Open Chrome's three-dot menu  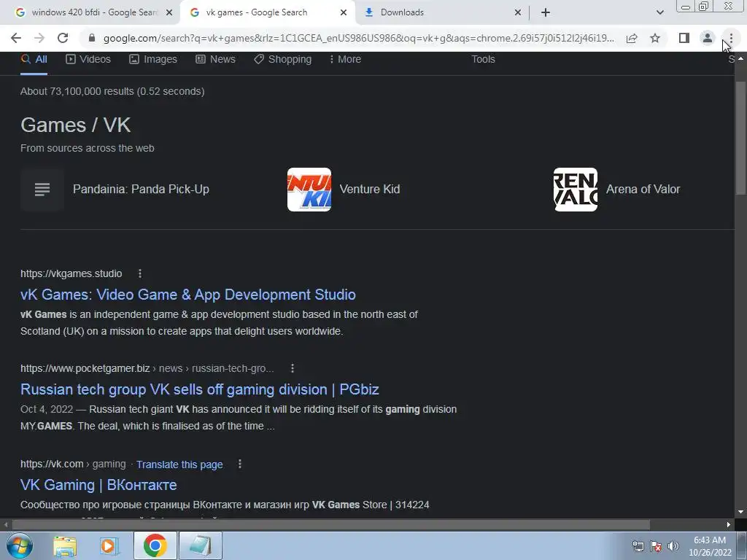[731, 38]
